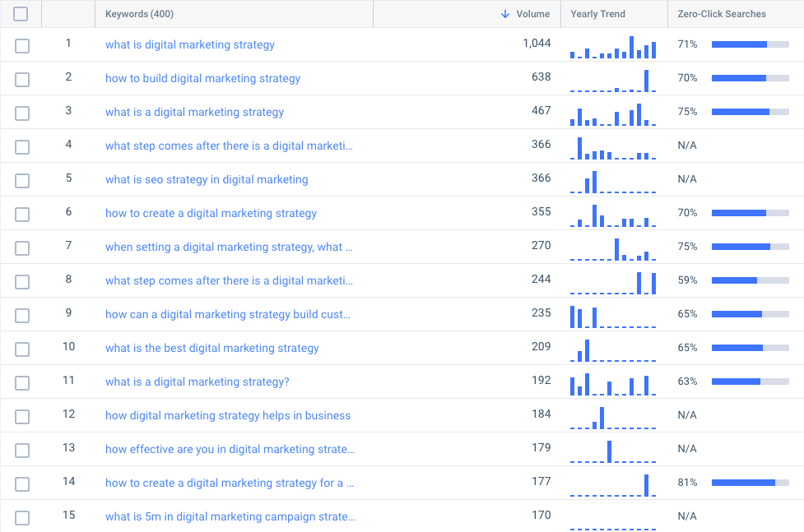Enable the checkbox on row 10
This screenshot has width=804, height=532.
[x=21, y=349]
